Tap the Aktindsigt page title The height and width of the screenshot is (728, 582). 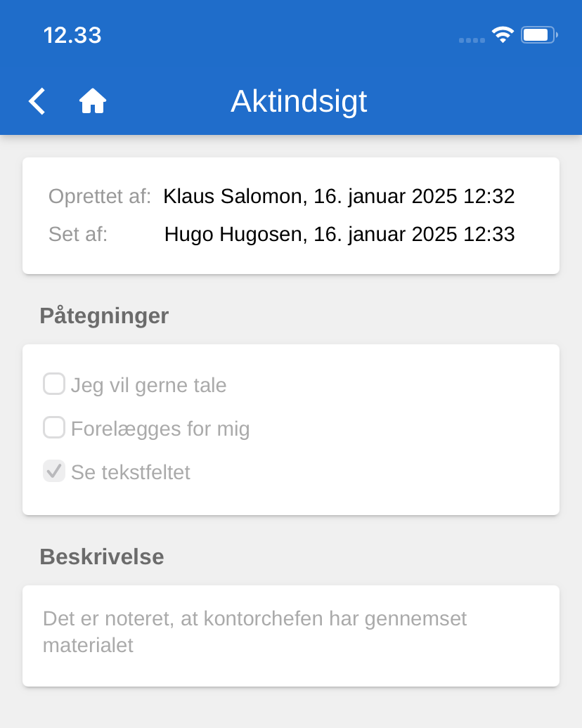pyautogui.click(x=299, y=101)
